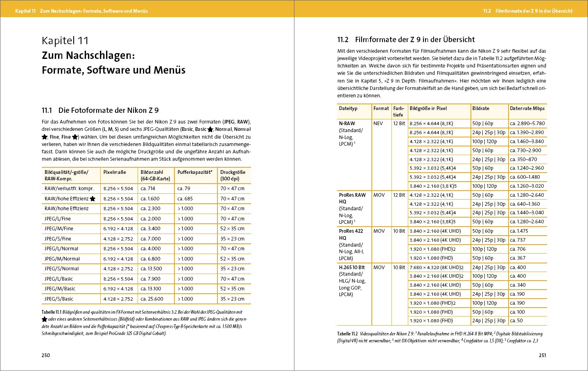
Task: Click the "ca. 1.460–3.840" data rate cell
Action: click(527, 142)
